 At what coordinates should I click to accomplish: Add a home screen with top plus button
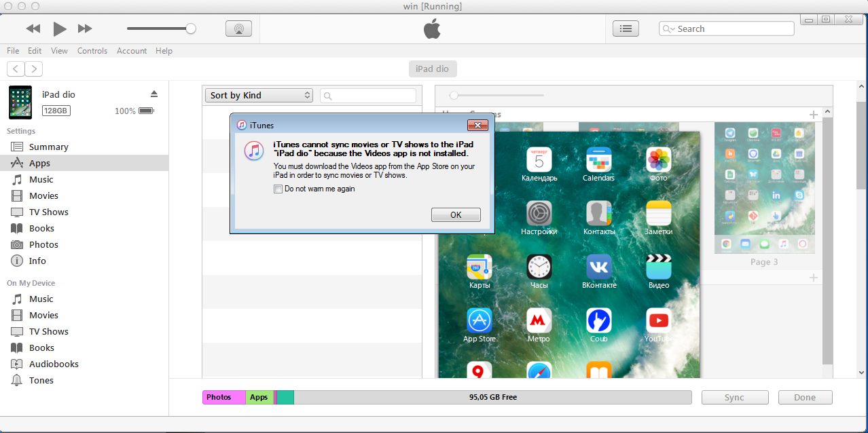pos(814,115)
